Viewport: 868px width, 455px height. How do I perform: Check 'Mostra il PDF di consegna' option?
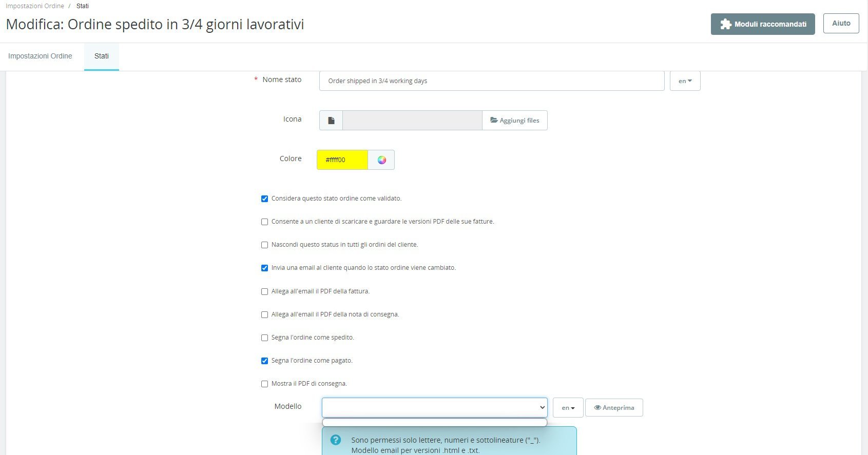pyautogui.click(x=265, y=384)
